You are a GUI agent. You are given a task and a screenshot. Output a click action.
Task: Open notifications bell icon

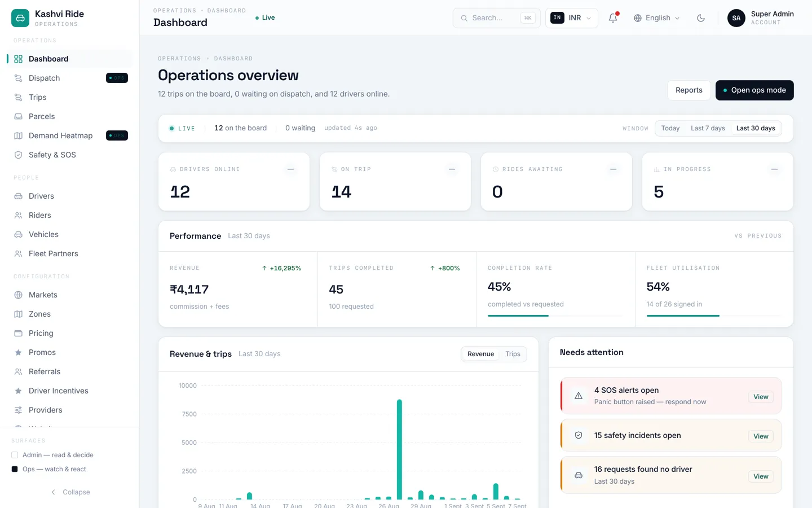[x=613, y=18]
